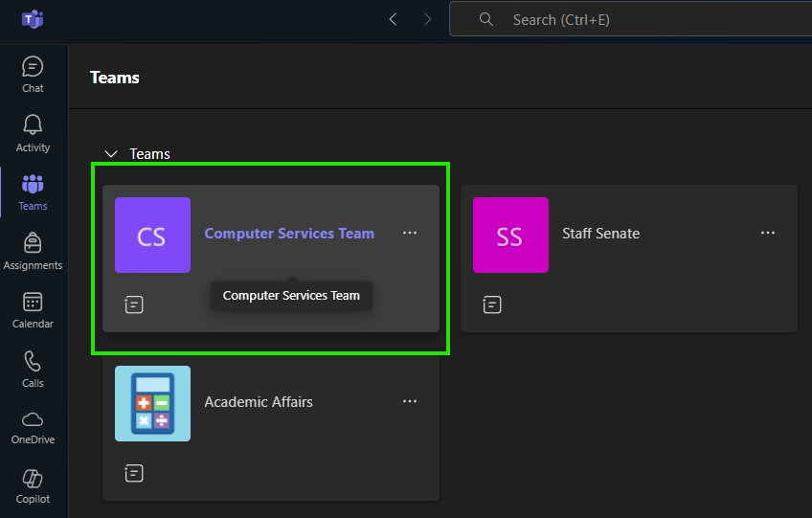Select the Teams sidebar icon

33,192
